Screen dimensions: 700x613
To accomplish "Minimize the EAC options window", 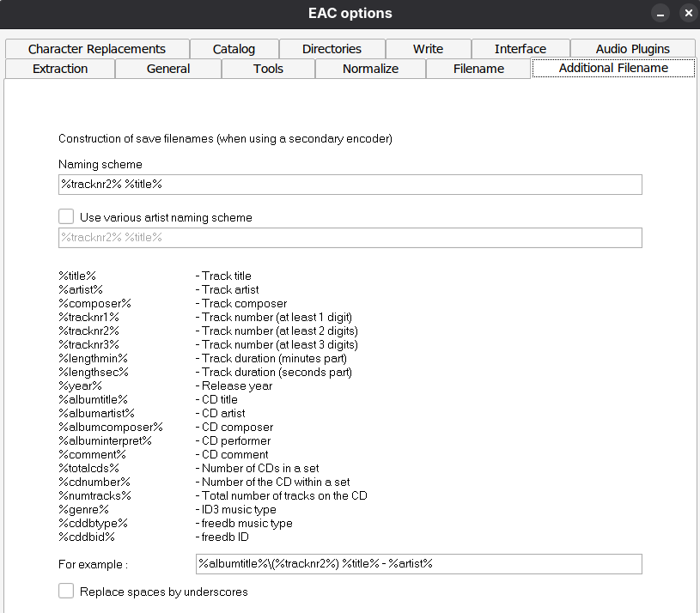I will (x=660, y=14).
